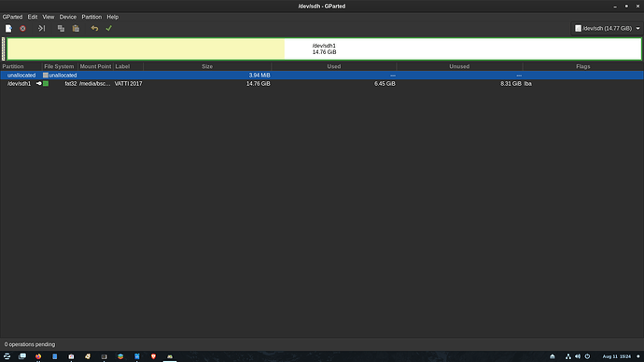
Task: Click the lba flag cell
Action: click(527, 84)
